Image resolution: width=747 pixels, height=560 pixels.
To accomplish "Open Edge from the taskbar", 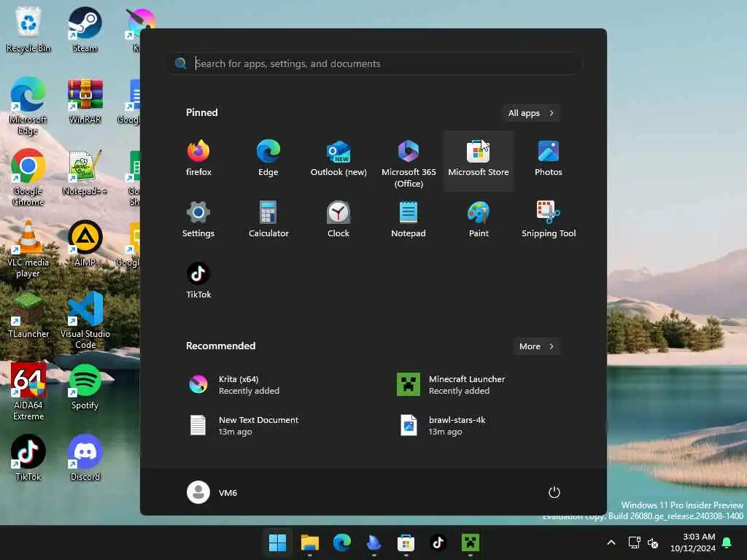I will [x=341, y=542].
